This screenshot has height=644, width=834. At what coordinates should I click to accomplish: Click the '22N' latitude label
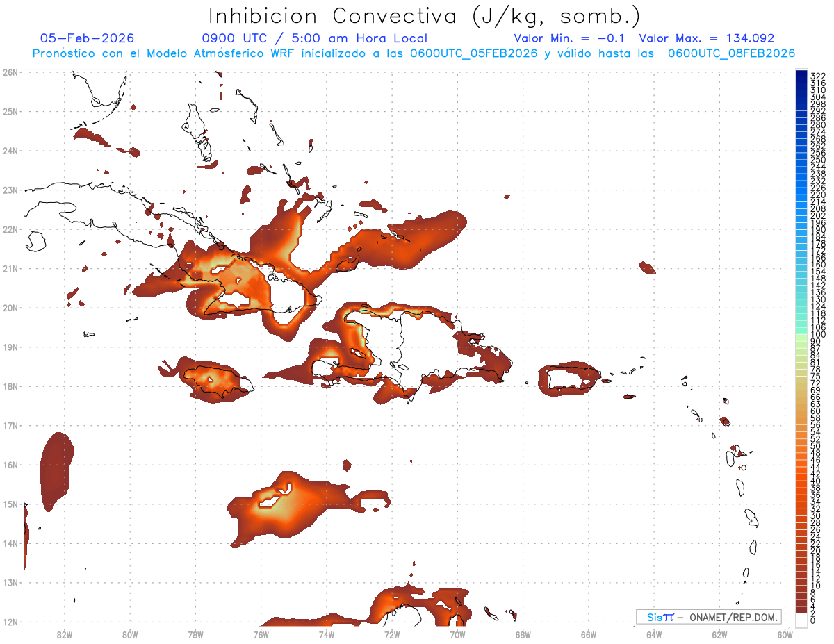point(10,229)
